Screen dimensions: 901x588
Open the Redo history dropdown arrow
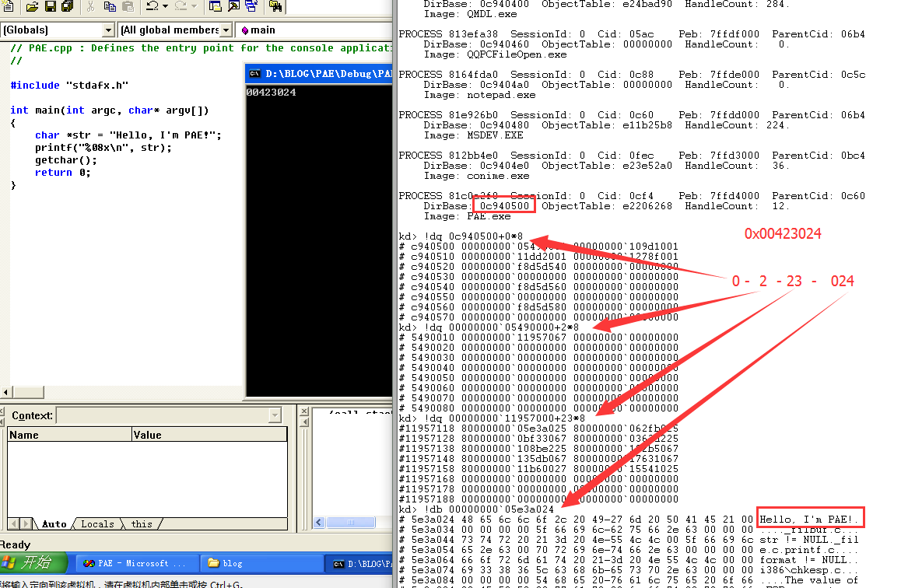(195, 6)
